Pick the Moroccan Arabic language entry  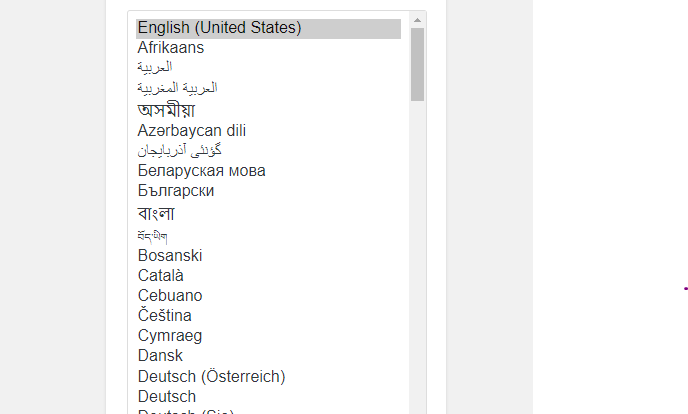pyautogui.click(x=268, y=88)
